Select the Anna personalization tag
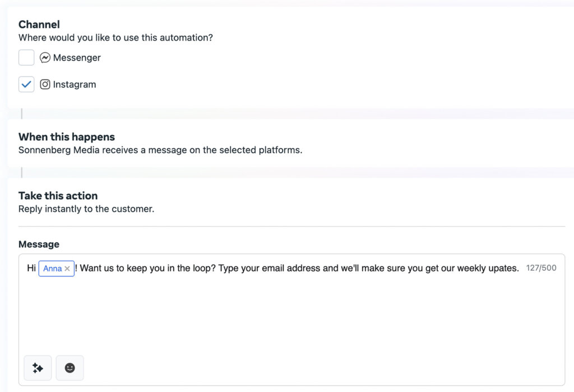This screenshot has width=574, height=392. click(x=52, y=269)
